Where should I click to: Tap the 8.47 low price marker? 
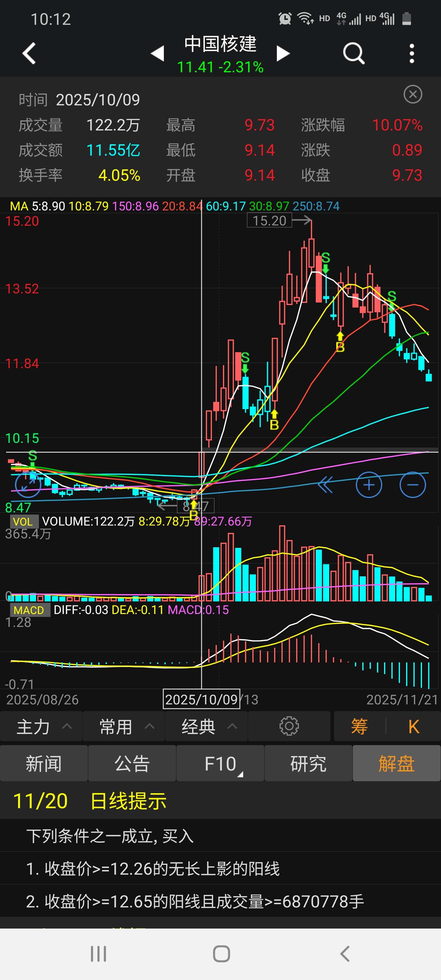pos(196,506)
